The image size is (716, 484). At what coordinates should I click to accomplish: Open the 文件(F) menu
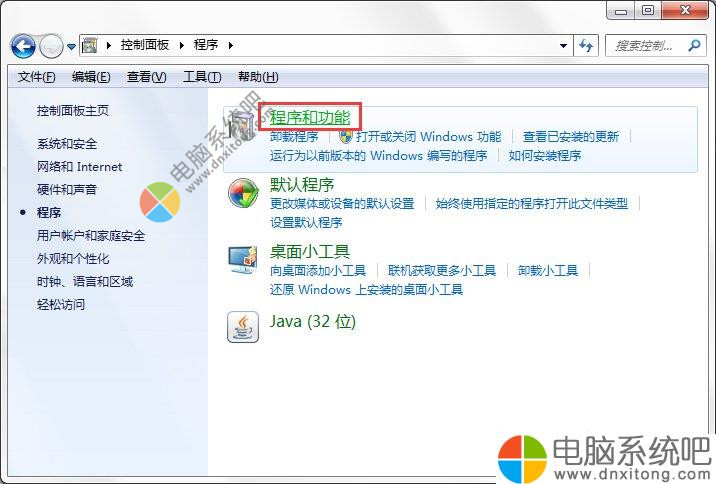click(x=37, y=77)
